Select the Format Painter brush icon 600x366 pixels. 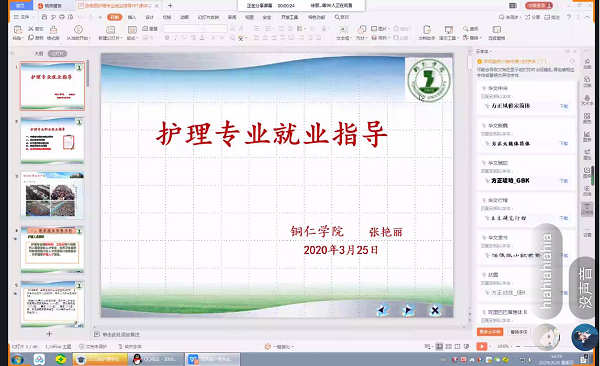[x=53, y=29]
